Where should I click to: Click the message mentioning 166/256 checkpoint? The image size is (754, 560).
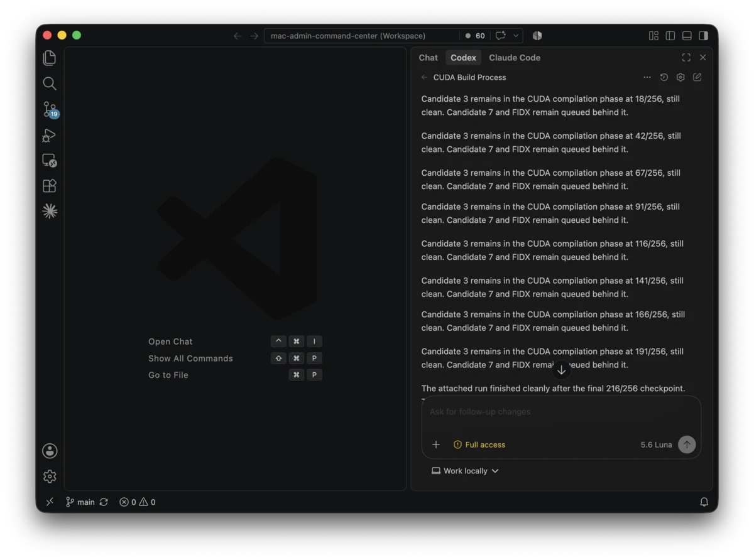553,321
